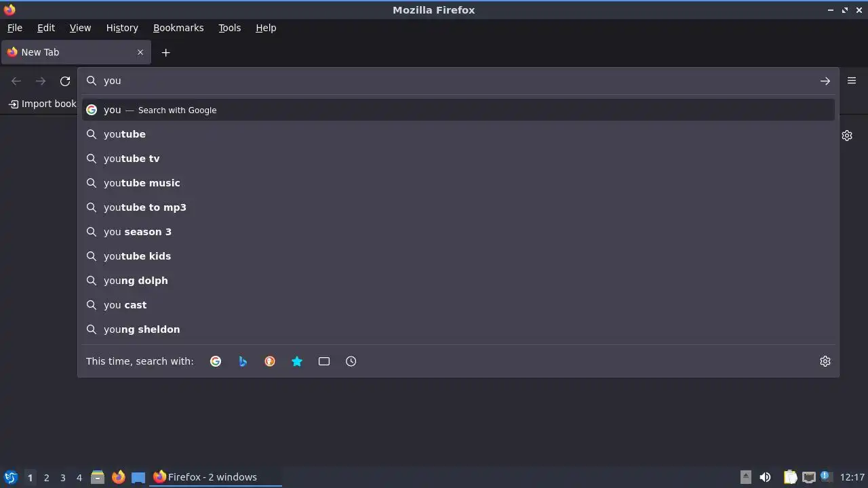Open the network status tray icon
The height and width of the screenshot is (488, 868).
[x=808, y=477]
